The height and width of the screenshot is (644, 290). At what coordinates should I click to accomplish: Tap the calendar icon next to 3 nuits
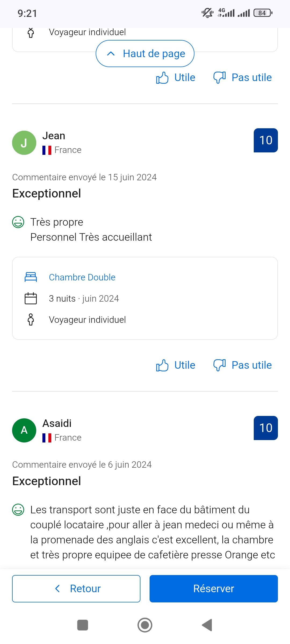(31, 298)
